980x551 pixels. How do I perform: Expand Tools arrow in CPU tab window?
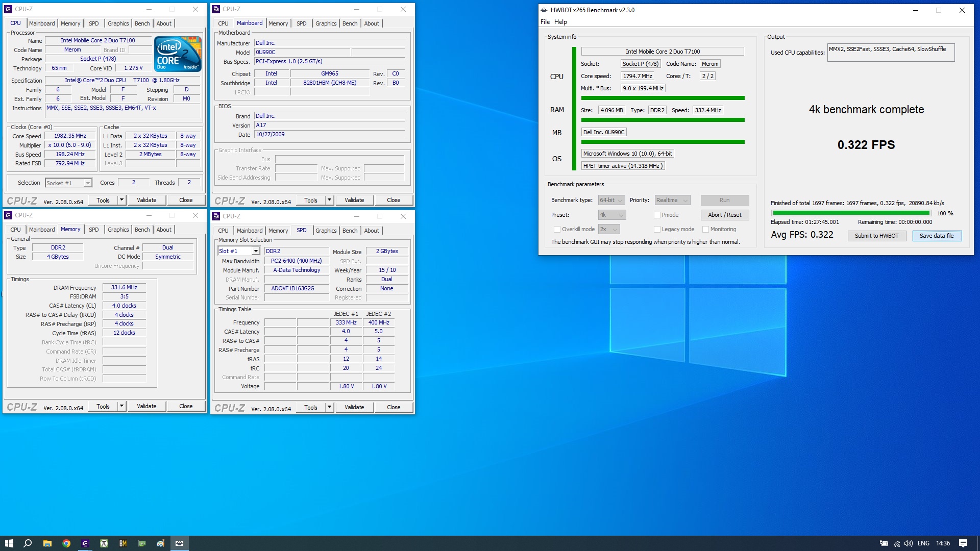pos(121,200)
